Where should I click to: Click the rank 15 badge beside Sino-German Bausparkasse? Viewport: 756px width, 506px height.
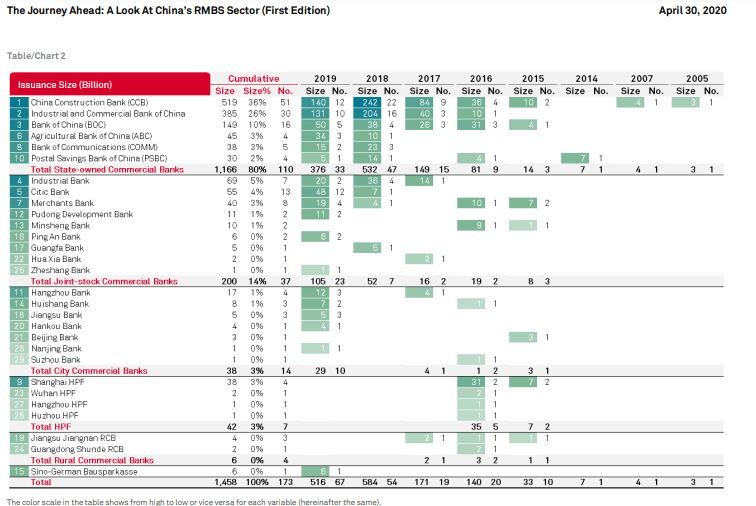[18, 473]
